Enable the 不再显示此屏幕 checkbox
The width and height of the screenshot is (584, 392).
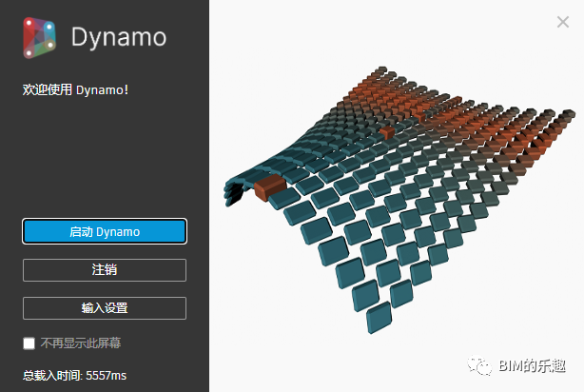(29, 343)
